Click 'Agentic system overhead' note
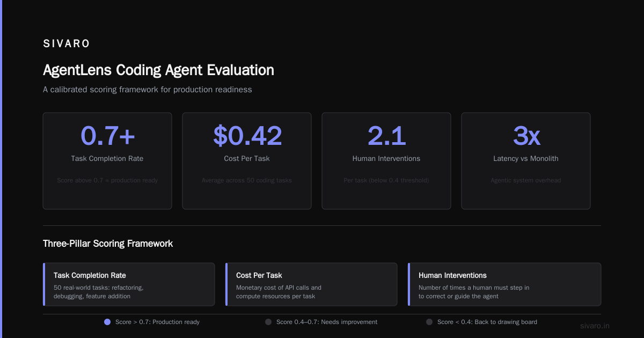 tap(526, 180)
